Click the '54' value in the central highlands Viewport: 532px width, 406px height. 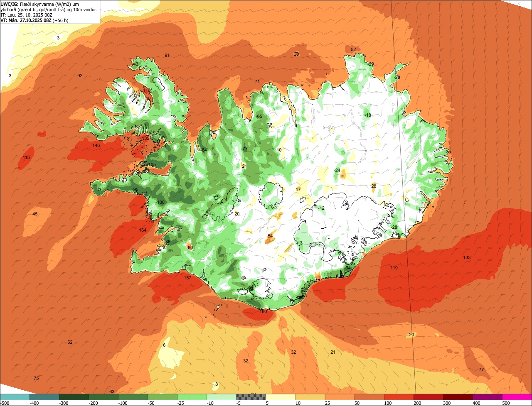pyautogui.click(x=270, y=236)
